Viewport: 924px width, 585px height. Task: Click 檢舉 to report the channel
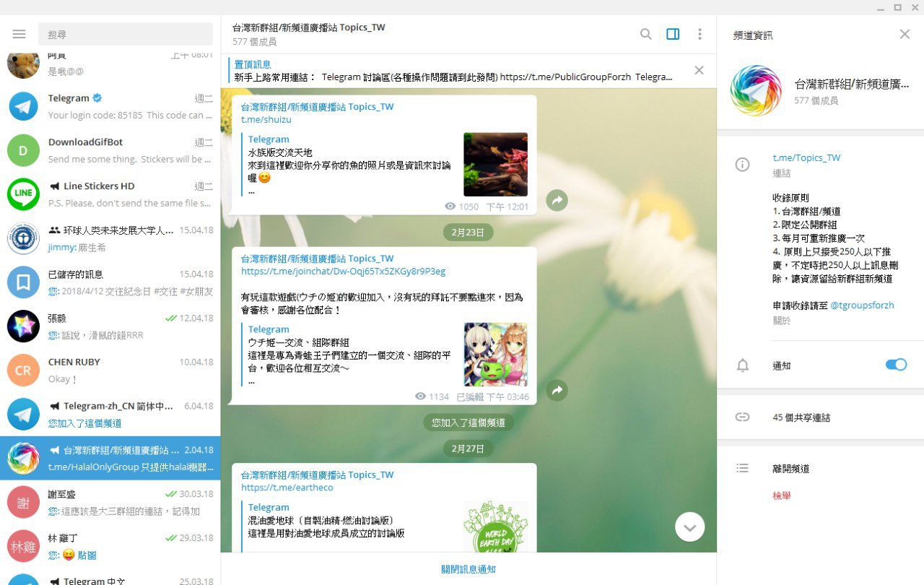(x=782, y=496)
